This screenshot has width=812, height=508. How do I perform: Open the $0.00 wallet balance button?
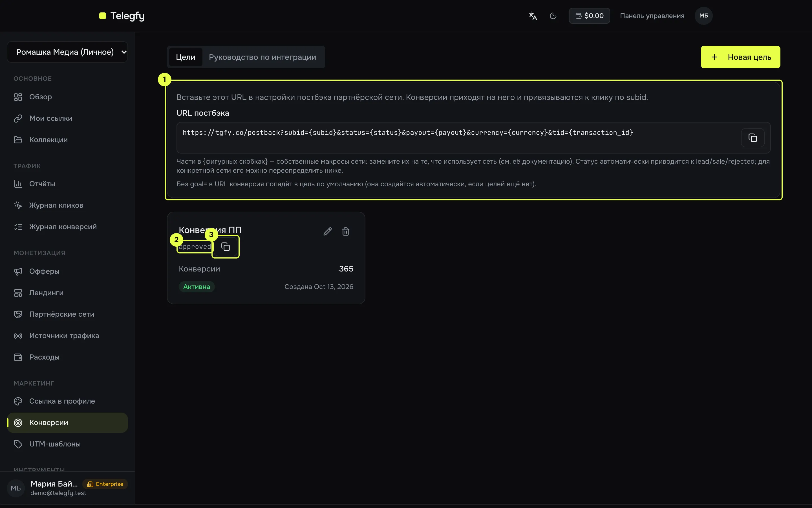click(x=589, y=16)
